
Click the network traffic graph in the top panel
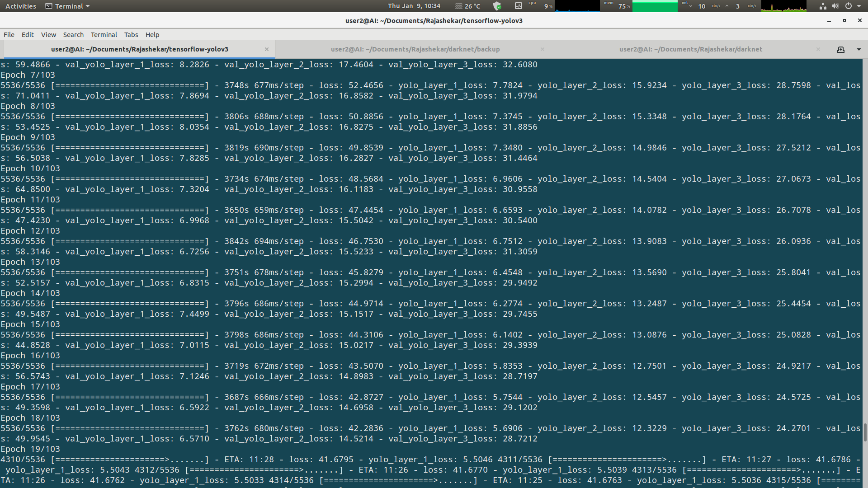[x=783, y=6]
